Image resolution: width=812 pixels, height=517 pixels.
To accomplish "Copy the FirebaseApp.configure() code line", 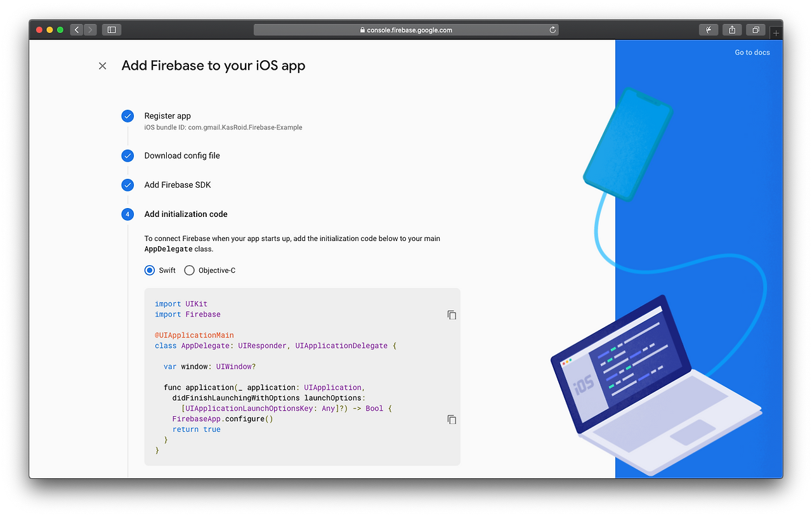I will pos(452,420).
